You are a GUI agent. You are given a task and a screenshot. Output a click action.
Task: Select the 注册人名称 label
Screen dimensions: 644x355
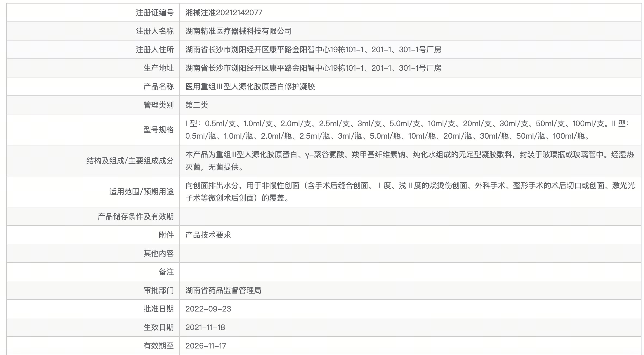pos(155,31)
